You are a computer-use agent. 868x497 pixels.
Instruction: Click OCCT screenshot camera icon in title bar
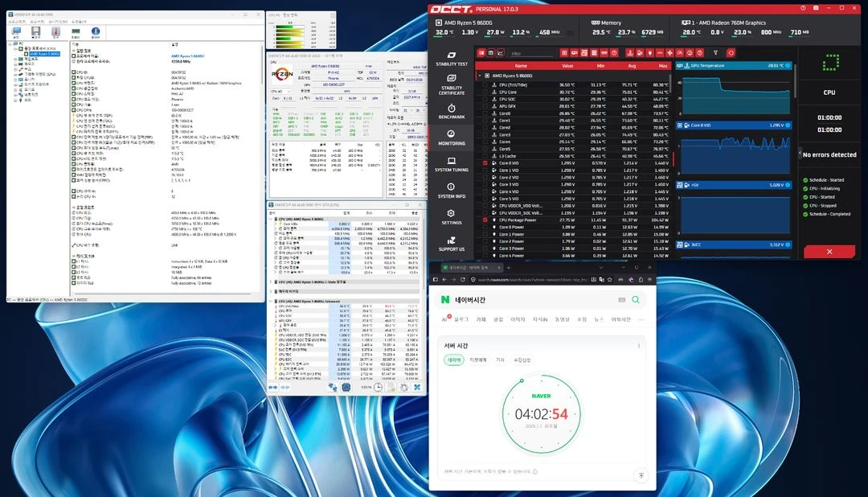coord(816,8)
